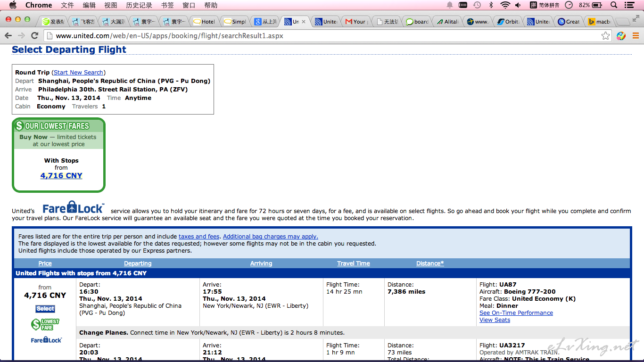Click the clock icon in menu bar
This screenshot has width=644, height=362.
click(569, 5)
